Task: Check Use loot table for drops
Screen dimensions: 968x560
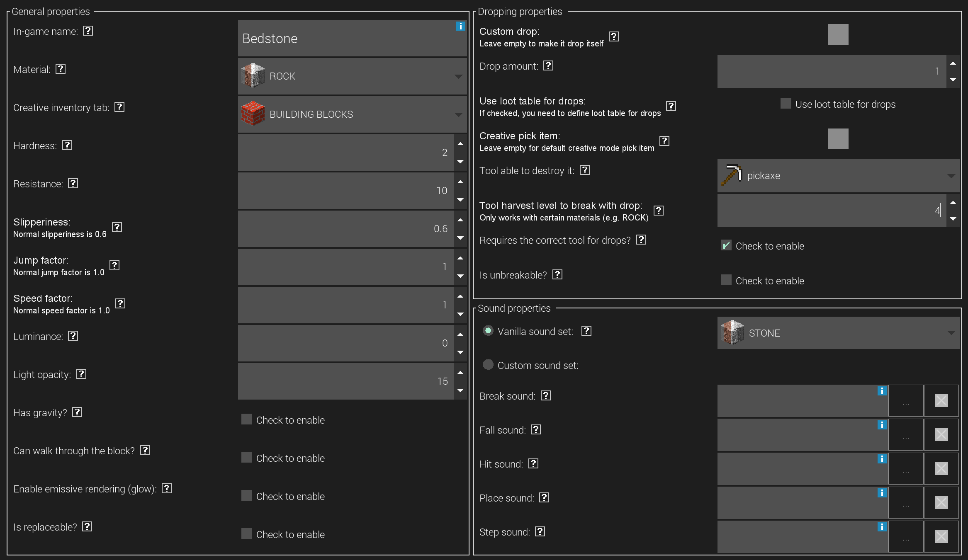Action: point(786,103)
